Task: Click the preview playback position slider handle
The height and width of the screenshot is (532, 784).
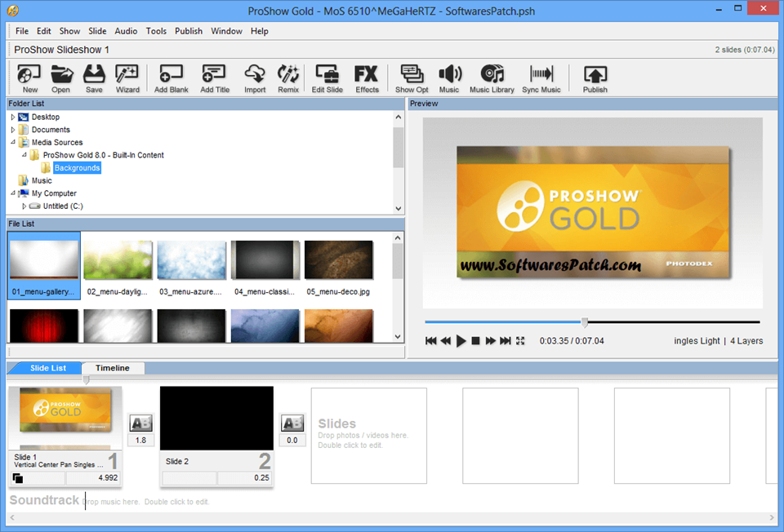Action: coord(584,322)
